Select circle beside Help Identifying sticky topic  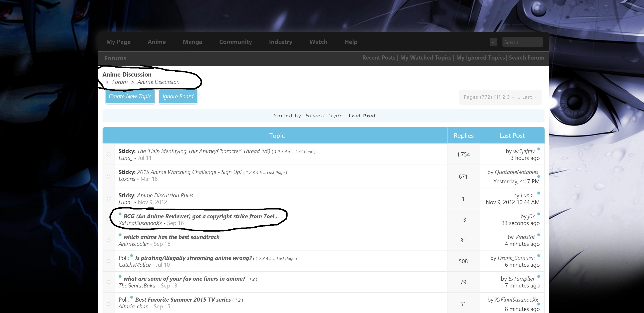click(x=108, y=154)
